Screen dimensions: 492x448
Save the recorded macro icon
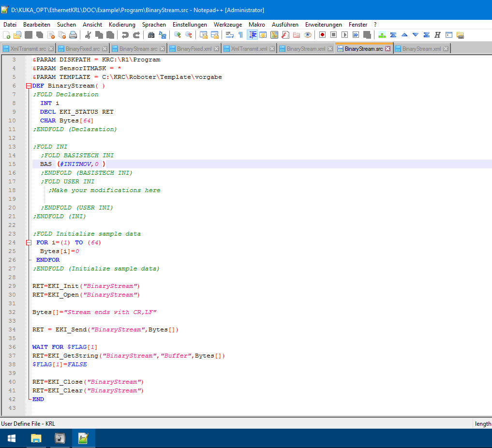click(x=367, y=35)
